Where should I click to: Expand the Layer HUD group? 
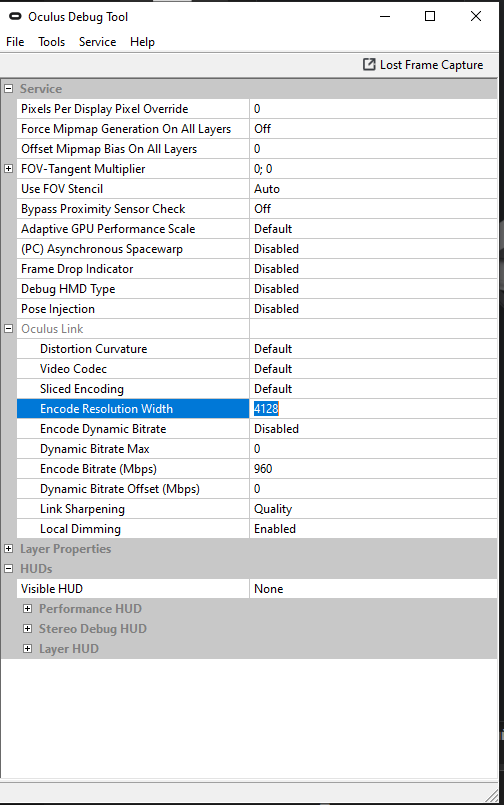tap(28, 648)
